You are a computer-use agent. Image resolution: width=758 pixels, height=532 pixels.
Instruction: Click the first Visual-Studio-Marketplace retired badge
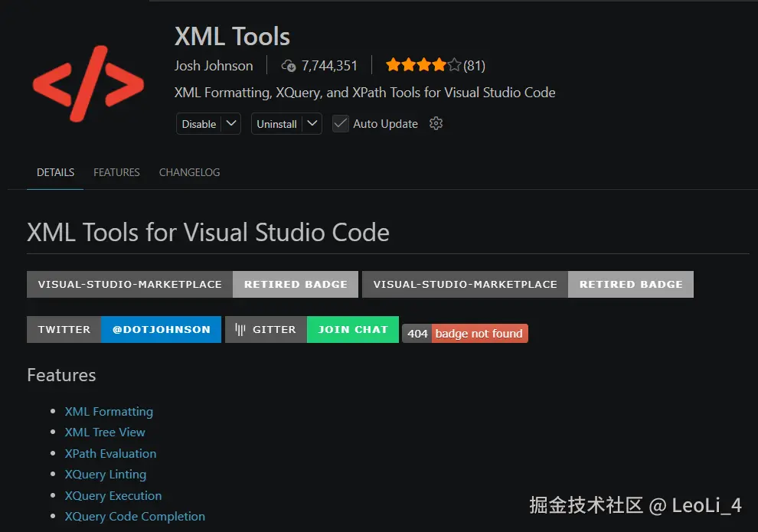point(192,284)
